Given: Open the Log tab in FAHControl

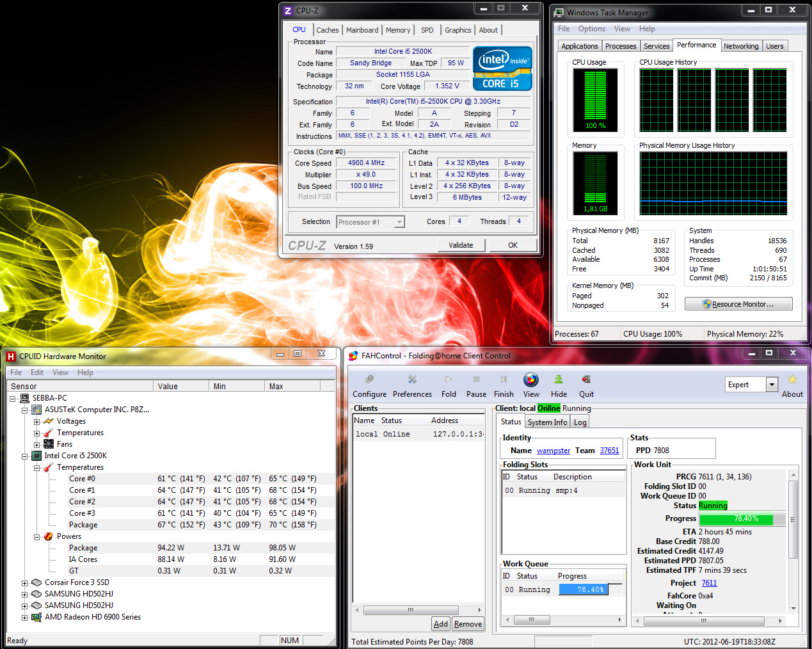Looking at the screenshot, I should tap(580, 422).
